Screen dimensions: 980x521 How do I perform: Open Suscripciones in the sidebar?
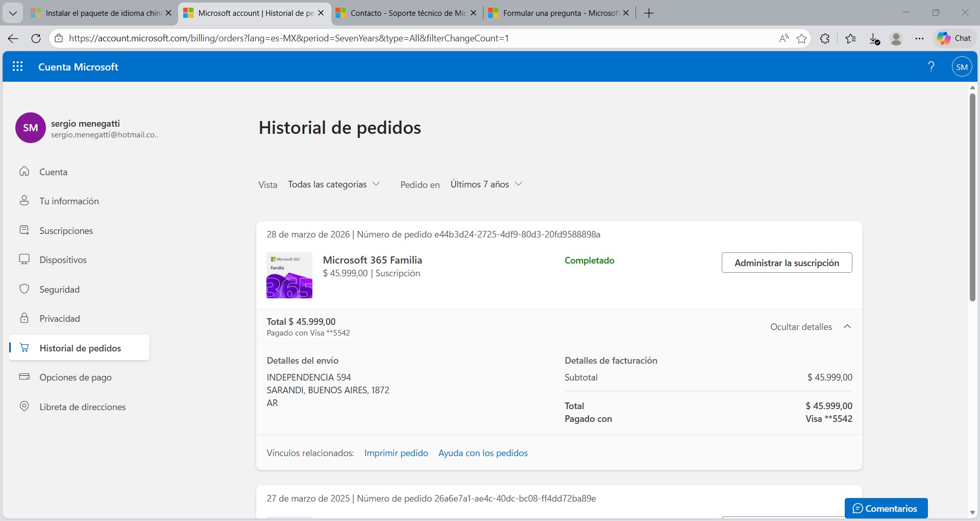tap(79, 231)
